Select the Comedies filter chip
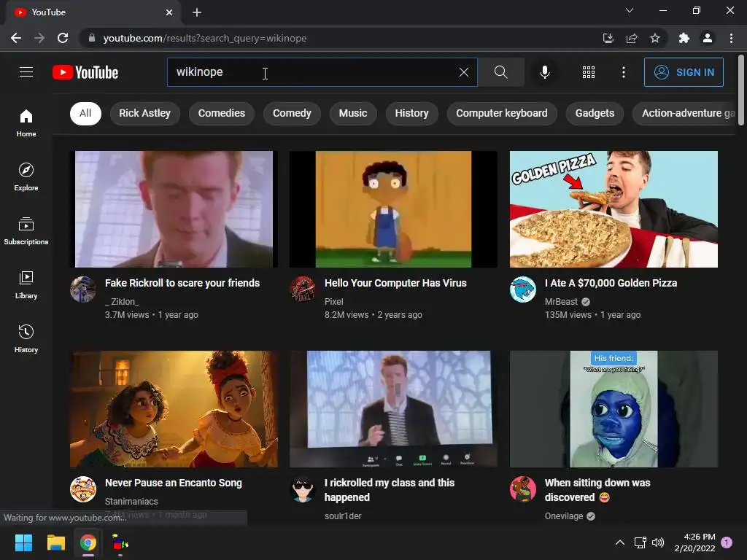The height and width of the screenshot is (560, 747). 222,113
